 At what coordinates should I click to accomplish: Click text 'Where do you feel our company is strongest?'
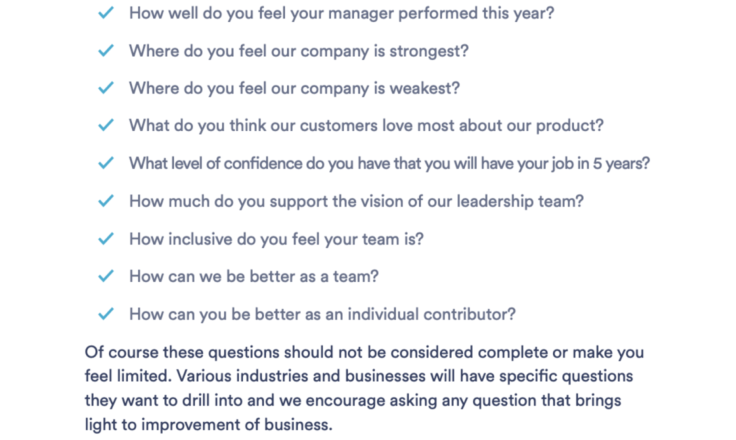(299, 51)
